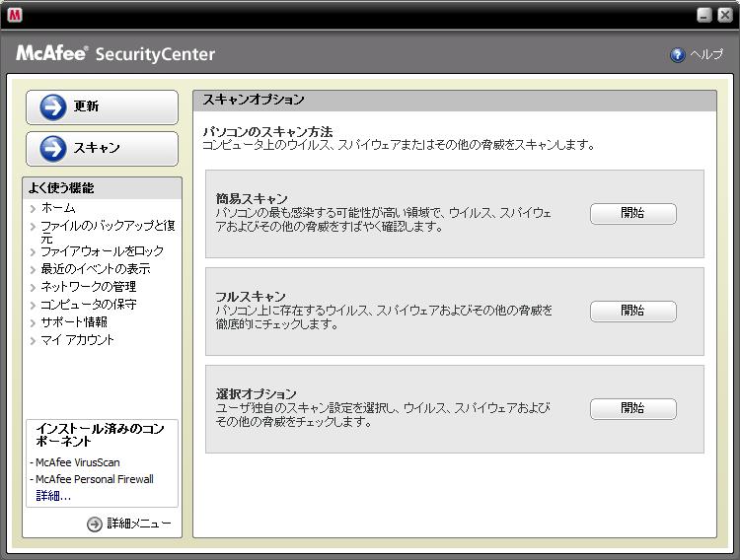Click the red McAfee logo in title bar
The image size is (740, 560).
(x=15, y=15)
